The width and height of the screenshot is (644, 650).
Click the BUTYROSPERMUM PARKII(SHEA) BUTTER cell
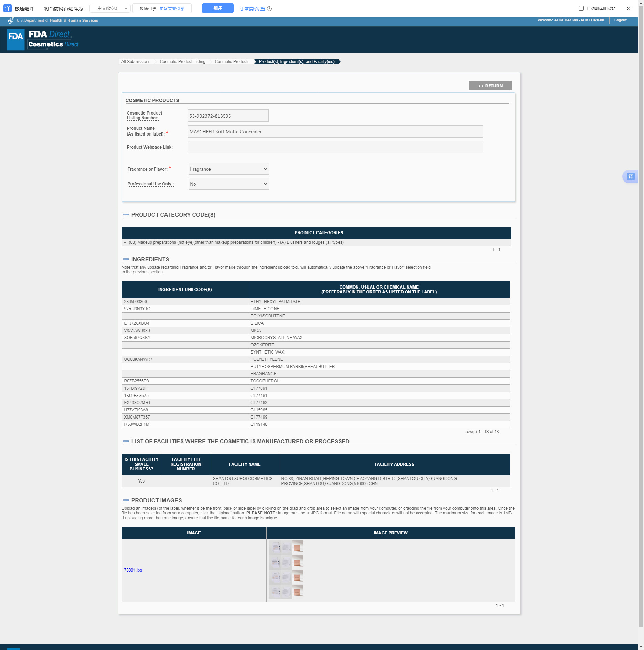point(379,367)
